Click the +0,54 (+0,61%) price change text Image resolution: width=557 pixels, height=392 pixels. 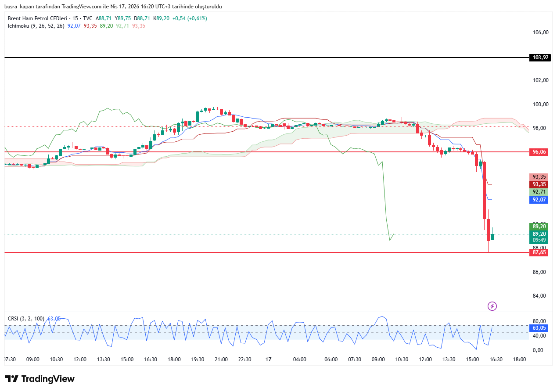[x=190, y=18]
